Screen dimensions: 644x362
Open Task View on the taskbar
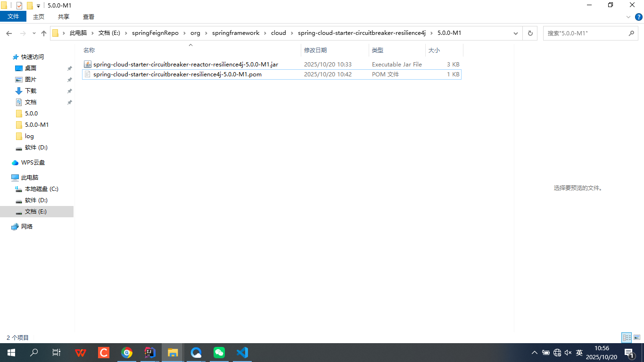point(57,353)
